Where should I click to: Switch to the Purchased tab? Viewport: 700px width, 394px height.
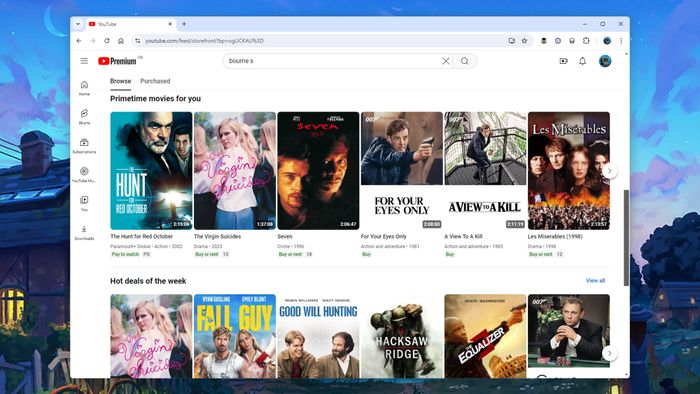click(155, 81)
